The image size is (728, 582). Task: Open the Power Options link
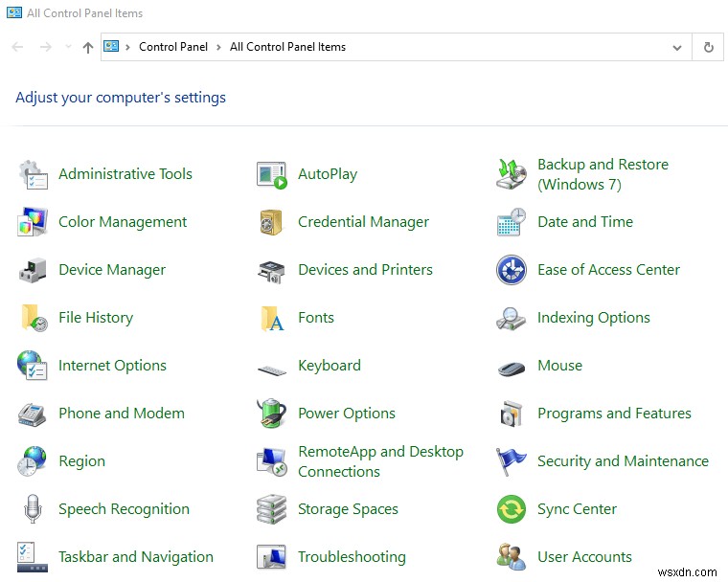coord(347,414)
